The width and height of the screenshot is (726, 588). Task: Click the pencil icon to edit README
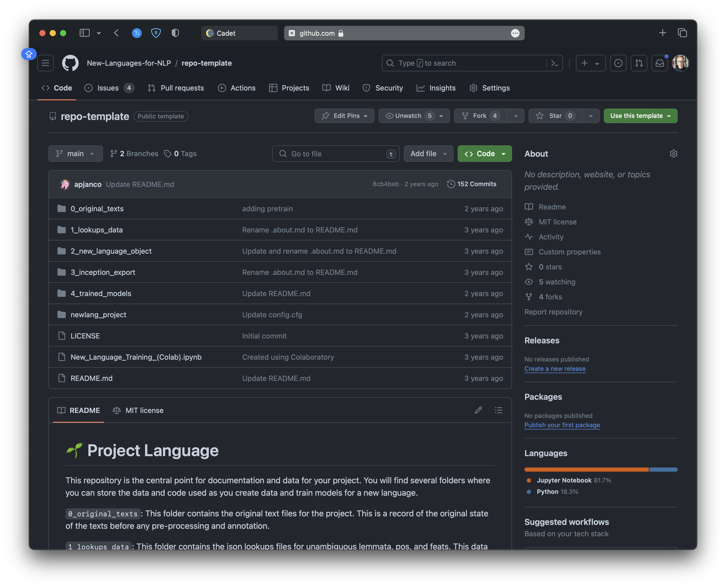(x=478, y=410)
